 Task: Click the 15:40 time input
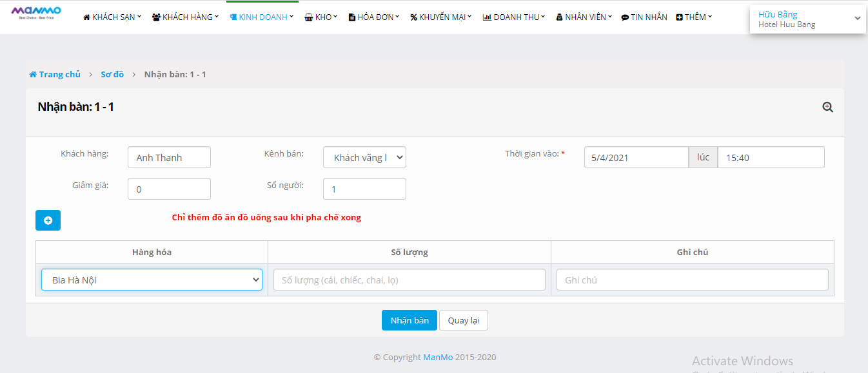771,158
